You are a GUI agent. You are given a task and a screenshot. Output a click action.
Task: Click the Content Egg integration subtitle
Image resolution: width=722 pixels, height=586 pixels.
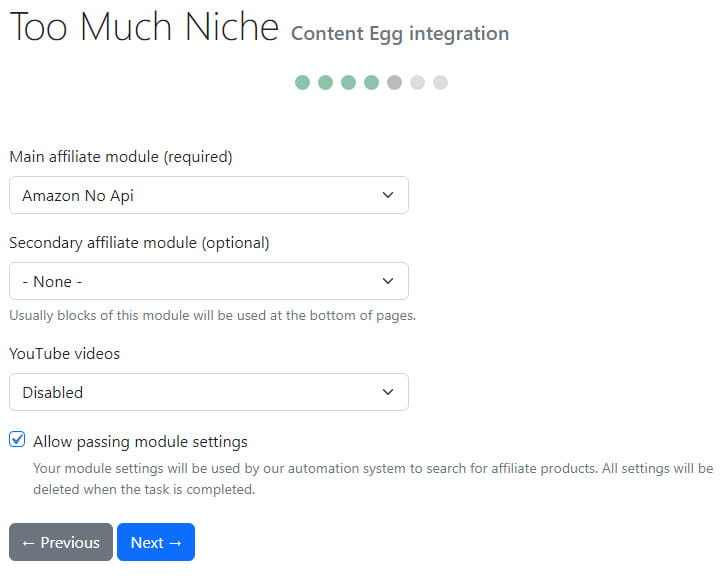pyautogui.click(x=400, y=34)
